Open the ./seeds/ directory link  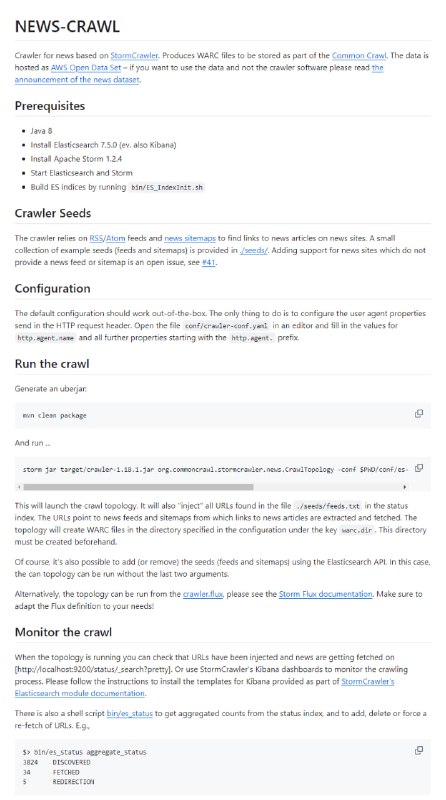pos(254,251)
